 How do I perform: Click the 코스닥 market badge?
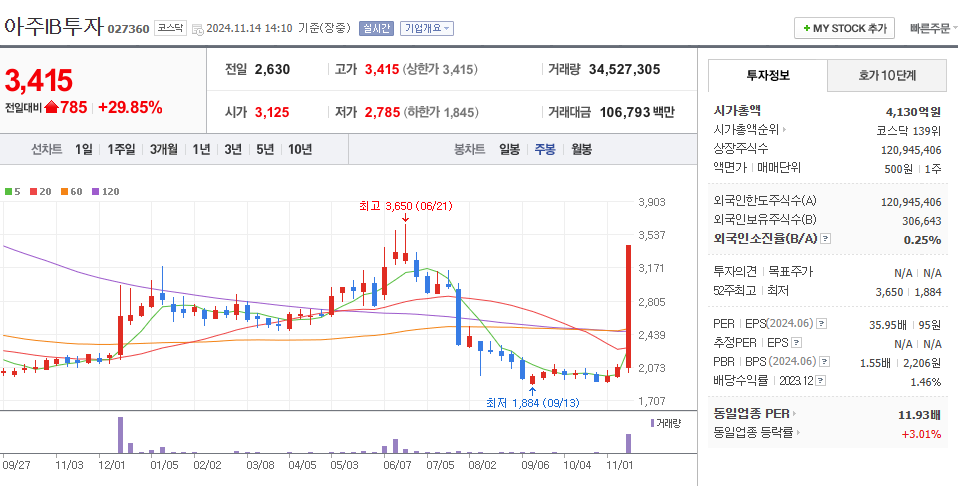pos(170,28)
